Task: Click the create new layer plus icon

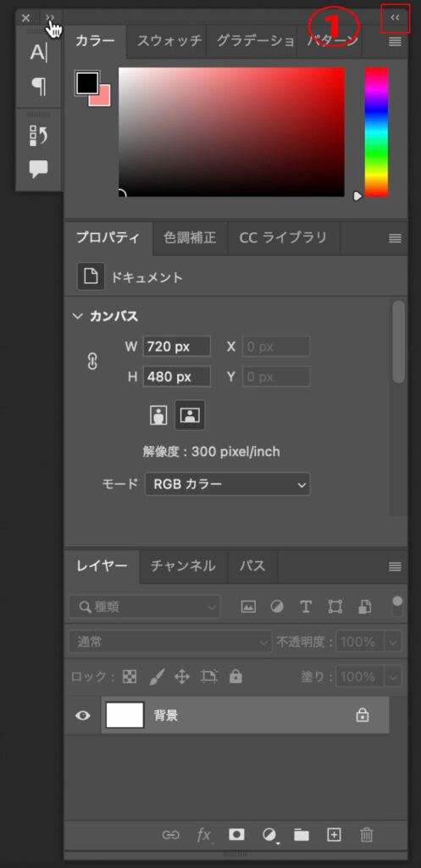Action: click(334, 834)
